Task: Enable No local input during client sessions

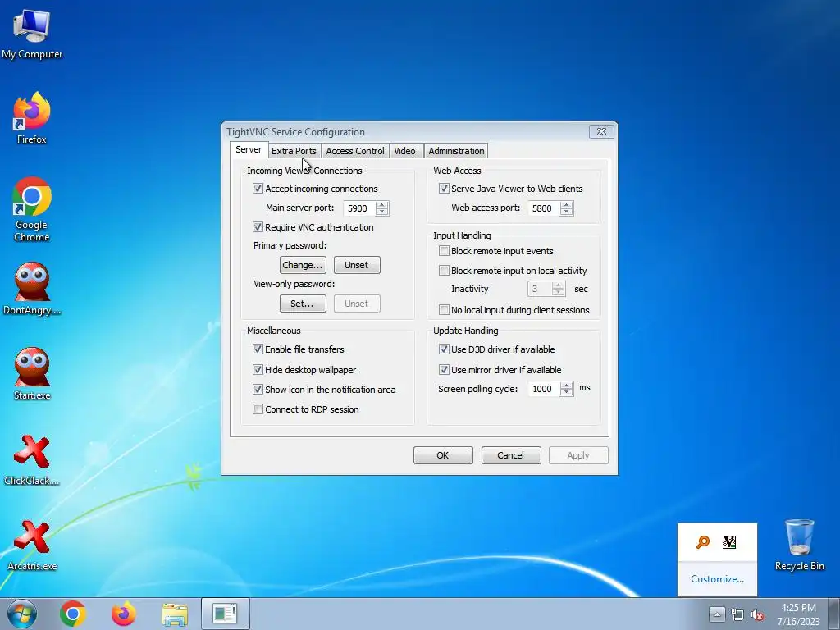Action: click(444, 309)
